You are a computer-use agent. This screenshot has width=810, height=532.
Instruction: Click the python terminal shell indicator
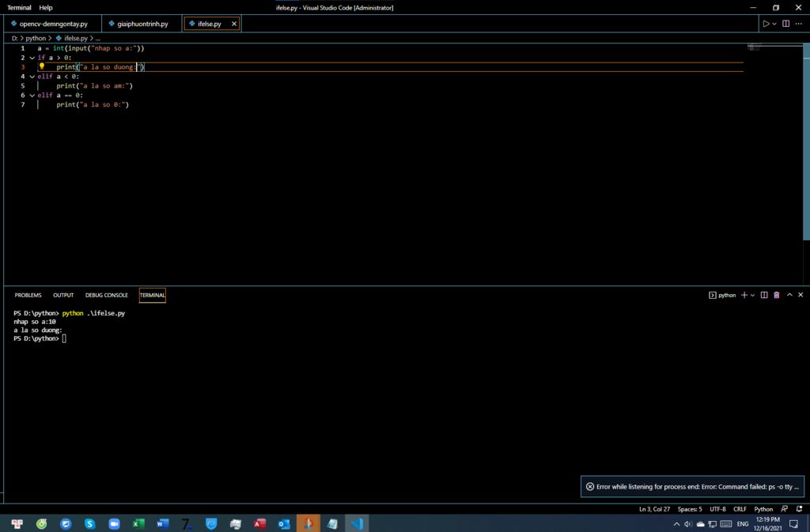pyautogui.click(x=722, y=295)
